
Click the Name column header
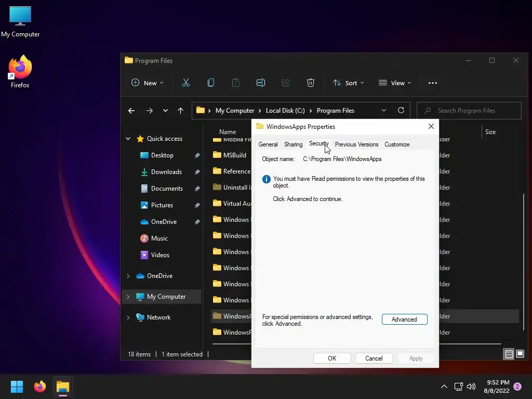[228, 131]
